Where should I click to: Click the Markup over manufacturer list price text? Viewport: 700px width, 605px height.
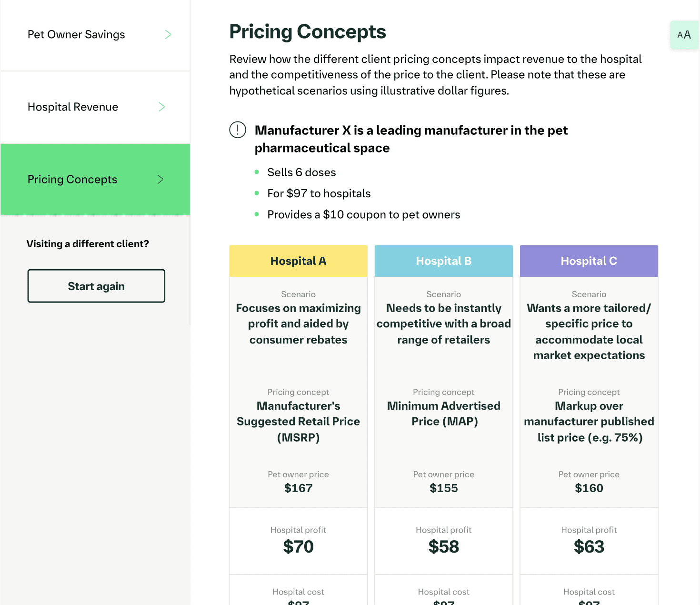point(589,422)
